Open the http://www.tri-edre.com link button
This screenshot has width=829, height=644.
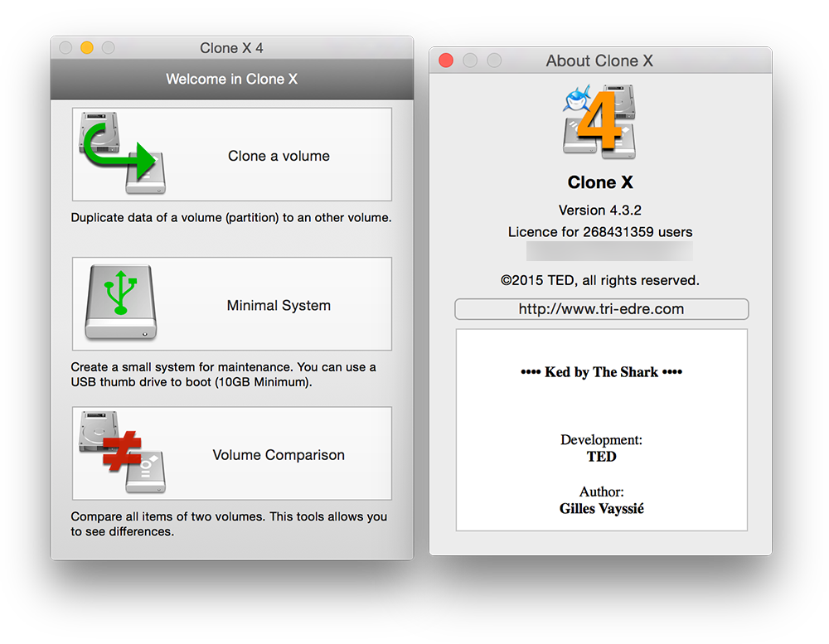(601, 309)
